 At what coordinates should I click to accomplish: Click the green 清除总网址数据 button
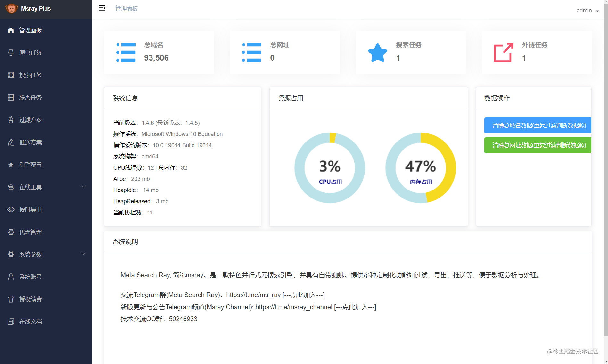pyautogui.click(x=538, y=145)
